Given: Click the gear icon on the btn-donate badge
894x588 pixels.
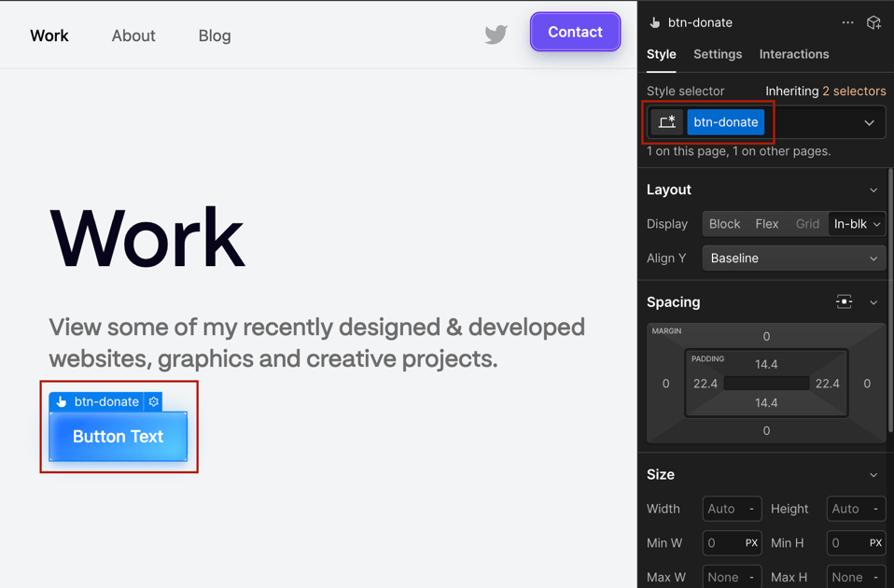Looking at the screenshot, I should [153, 401].
